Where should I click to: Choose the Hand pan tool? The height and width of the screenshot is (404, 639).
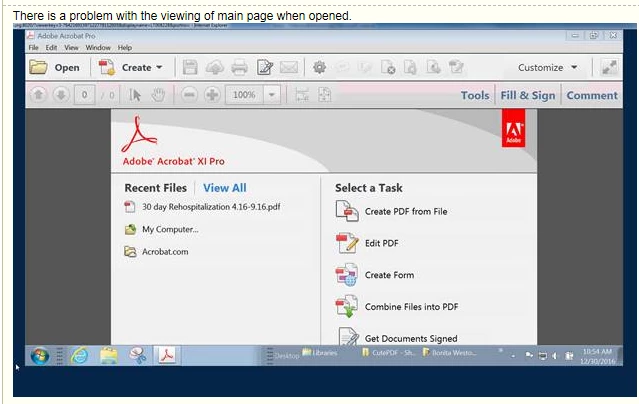point(158,95)
